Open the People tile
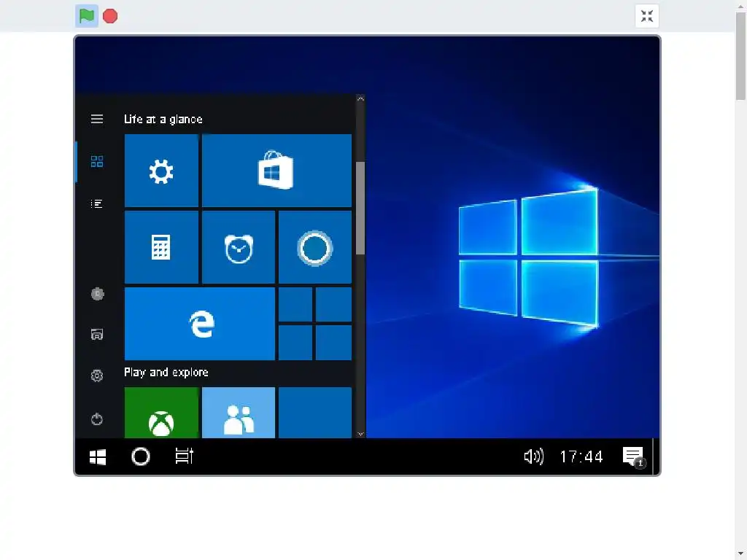The width and height of the screenshot is (747, 560). [239, 413]
